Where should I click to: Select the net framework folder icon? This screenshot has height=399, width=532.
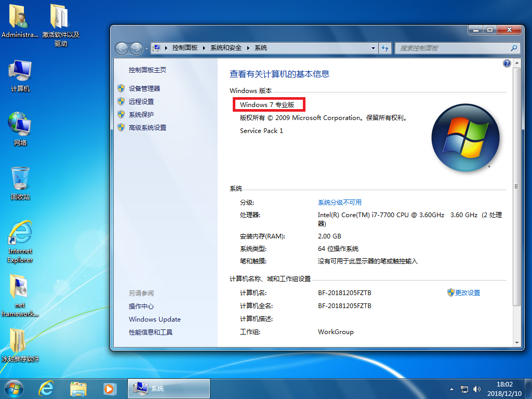pos(19,295)
